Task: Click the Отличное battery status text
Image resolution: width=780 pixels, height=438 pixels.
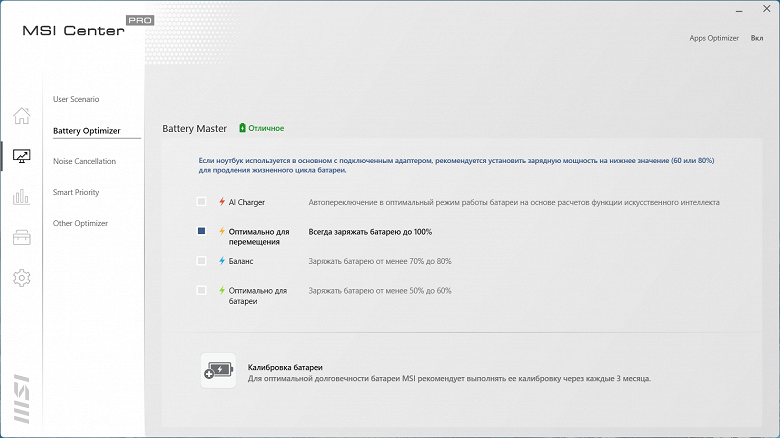Action: pos(266,128)
